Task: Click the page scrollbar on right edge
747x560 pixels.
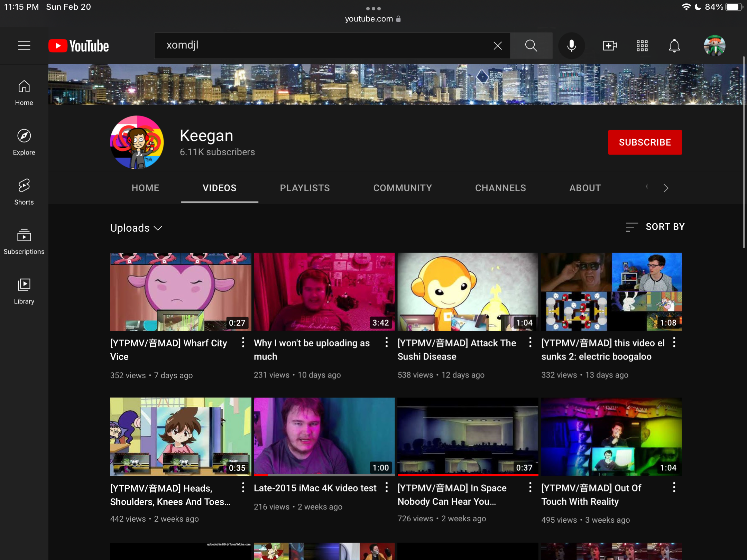Action: pyautogui.click(x=744, y=152)
